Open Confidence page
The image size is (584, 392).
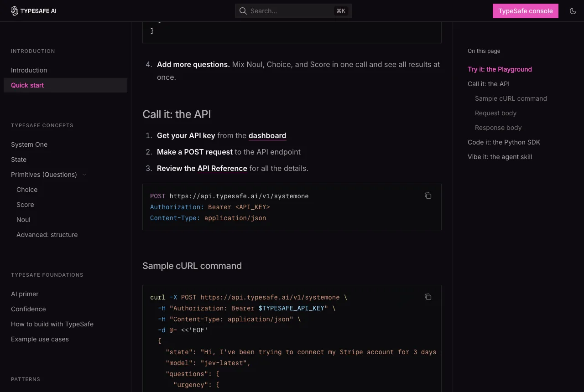click(x=28, y=309)
